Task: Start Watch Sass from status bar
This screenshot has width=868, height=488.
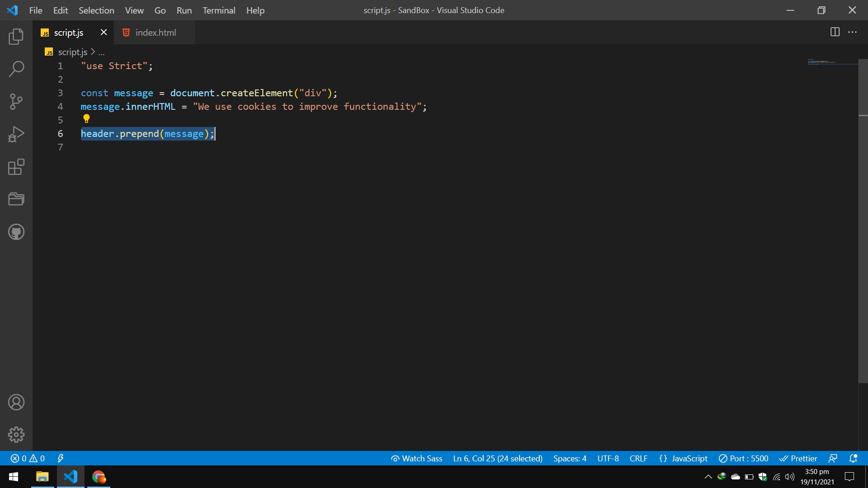Action: coord(416,458)
